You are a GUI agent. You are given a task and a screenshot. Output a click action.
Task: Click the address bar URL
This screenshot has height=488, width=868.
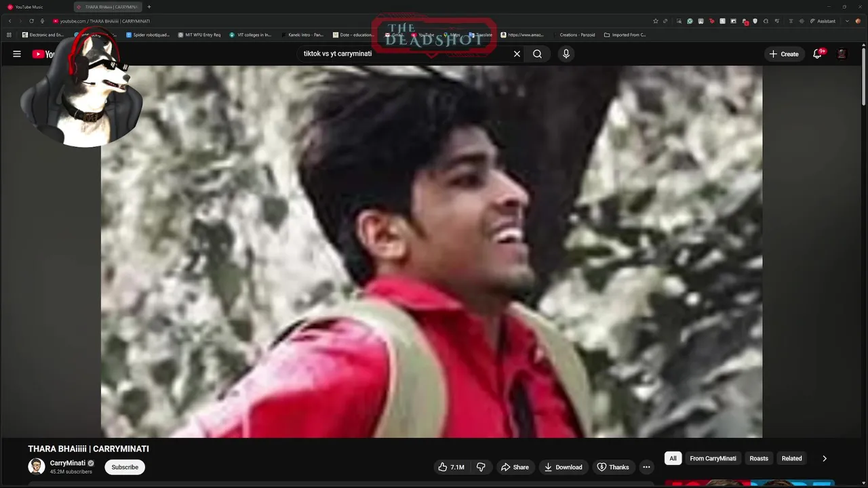[105, 21]
